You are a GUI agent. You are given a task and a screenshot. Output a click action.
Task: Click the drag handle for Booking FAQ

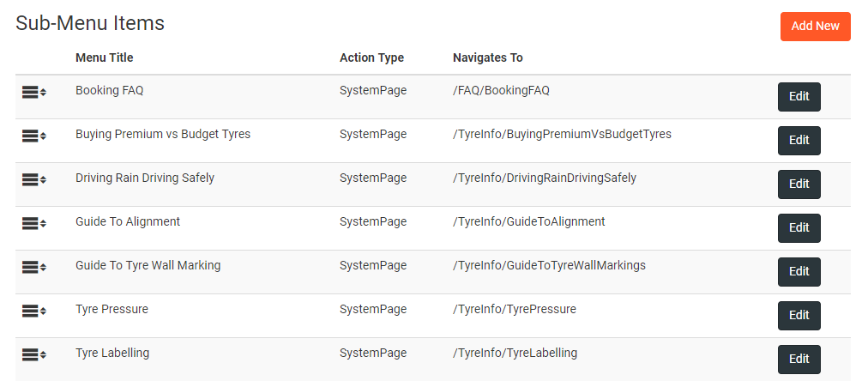(33, 92)
